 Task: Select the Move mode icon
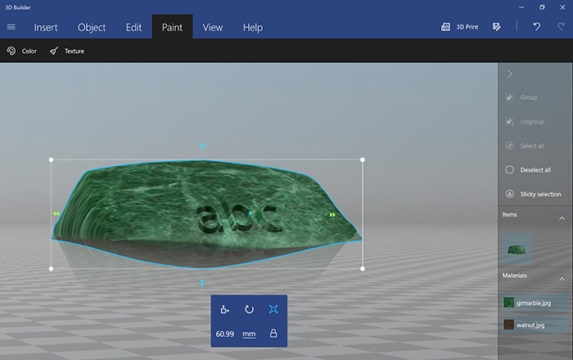pos(225,310)
